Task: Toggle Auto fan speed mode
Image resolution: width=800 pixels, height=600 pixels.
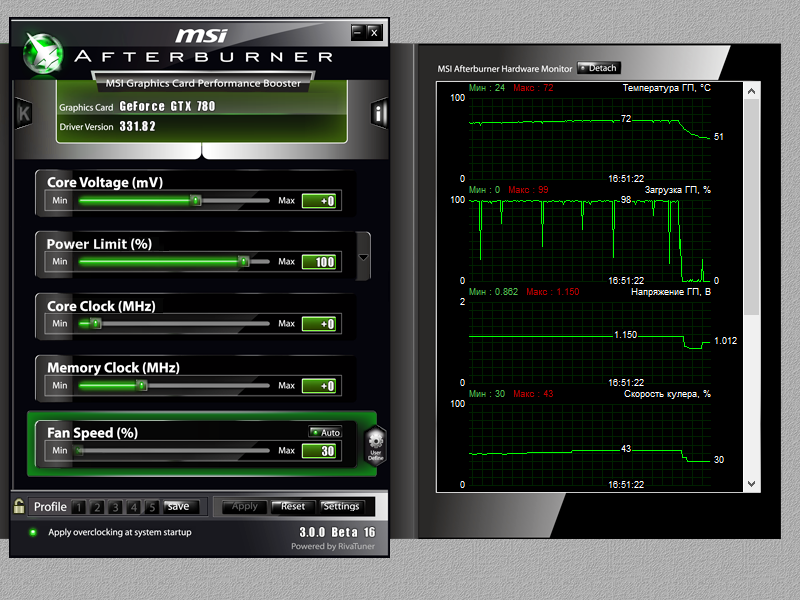Action: pyautogui.click(x=324, y=432)
